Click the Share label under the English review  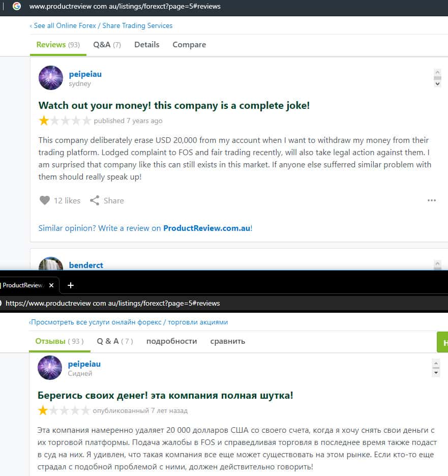click(114, 201)
